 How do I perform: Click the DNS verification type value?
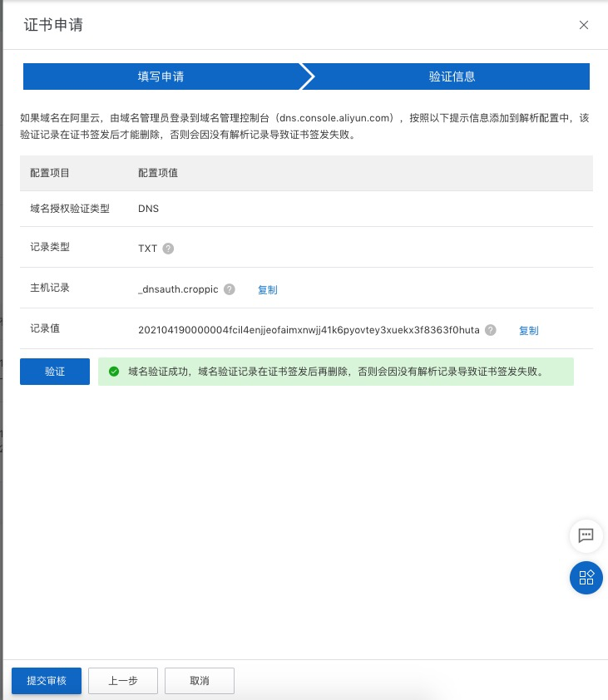pos(148,209)
